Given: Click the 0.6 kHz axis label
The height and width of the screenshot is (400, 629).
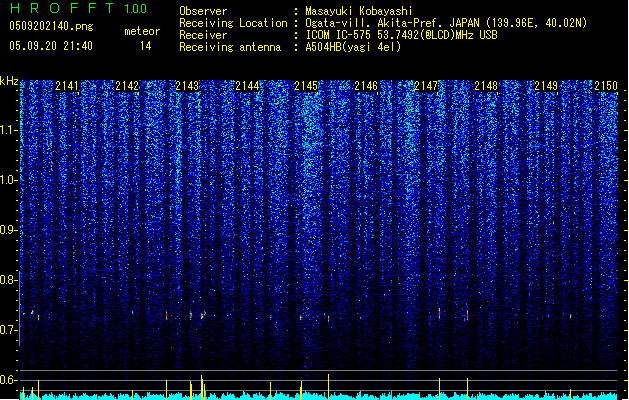Looking at the screenshot, I should click(9, 380).
